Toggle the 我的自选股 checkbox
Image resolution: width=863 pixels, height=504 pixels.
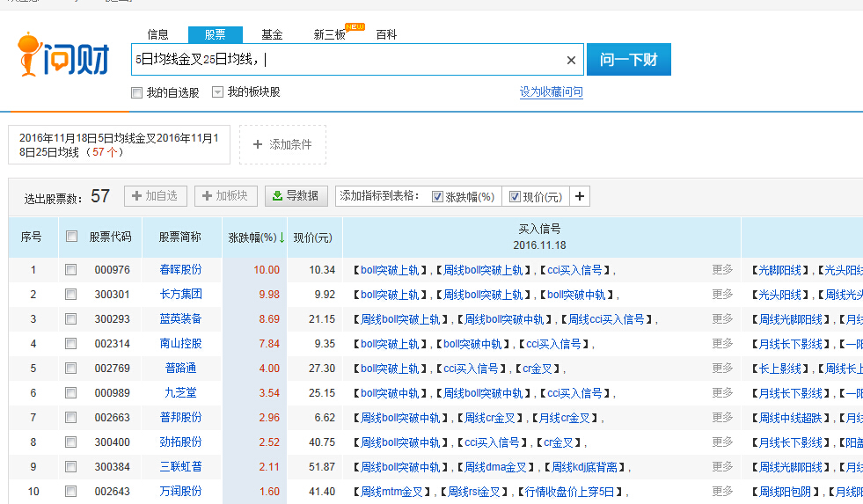click(137, 92)
